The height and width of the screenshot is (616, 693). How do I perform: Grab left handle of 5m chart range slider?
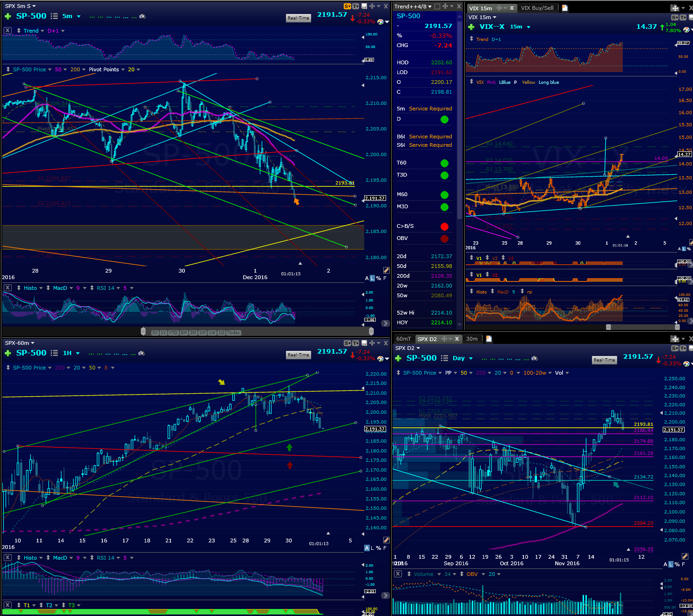[x=143, y=331]
